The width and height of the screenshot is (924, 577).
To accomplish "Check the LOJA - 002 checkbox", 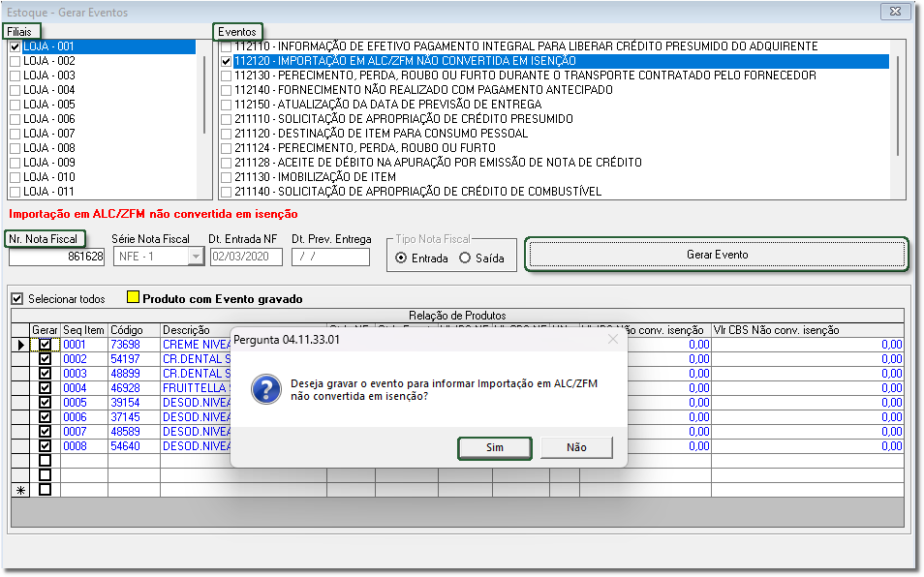I will (15, 61).
